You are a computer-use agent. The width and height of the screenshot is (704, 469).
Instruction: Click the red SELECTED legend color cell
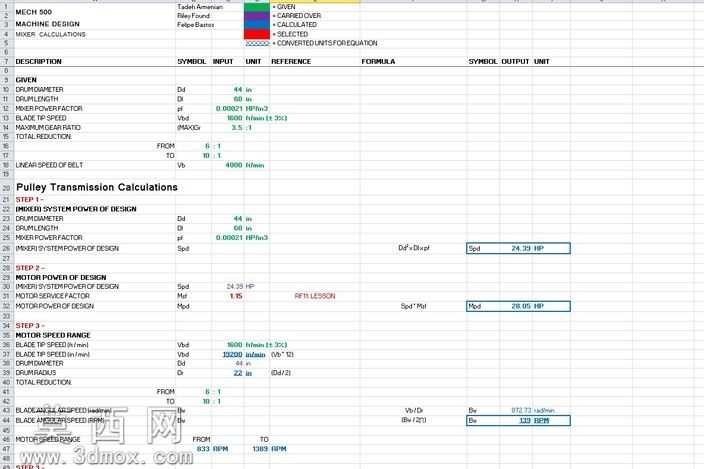click(257, 34)
